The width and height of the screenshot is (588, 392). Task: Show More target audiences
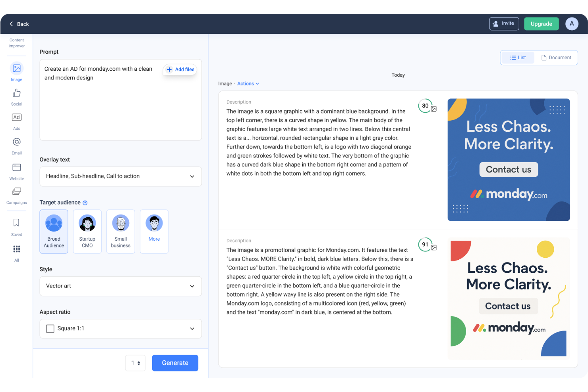154,232
